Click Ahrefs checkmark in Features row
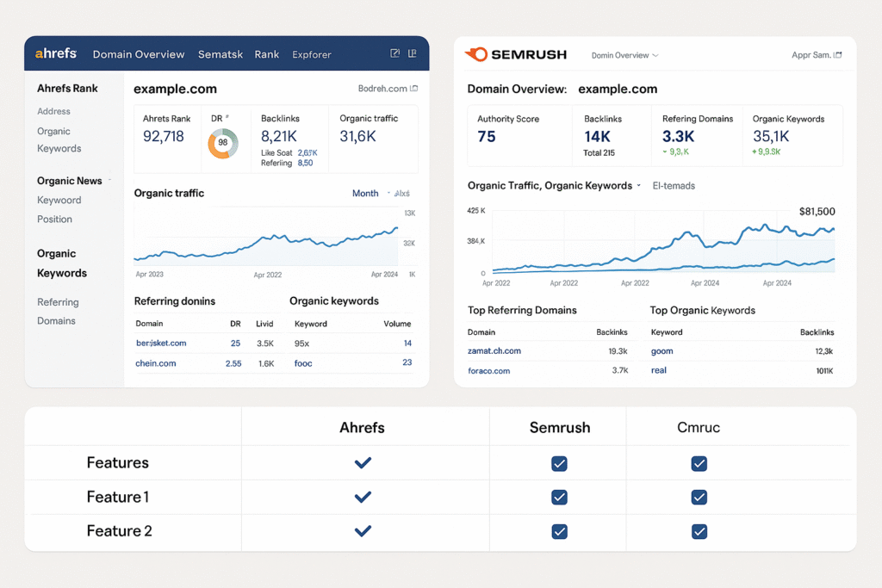 click(x=363, y=462)
